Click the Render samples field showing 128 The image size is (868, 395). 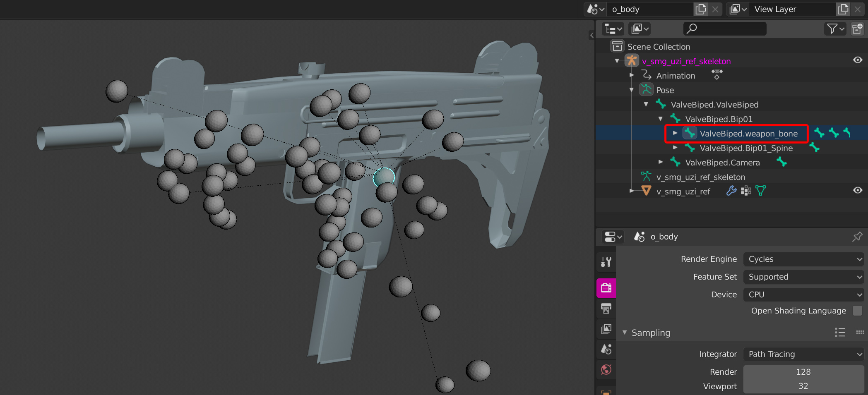[x=803, y=372]
